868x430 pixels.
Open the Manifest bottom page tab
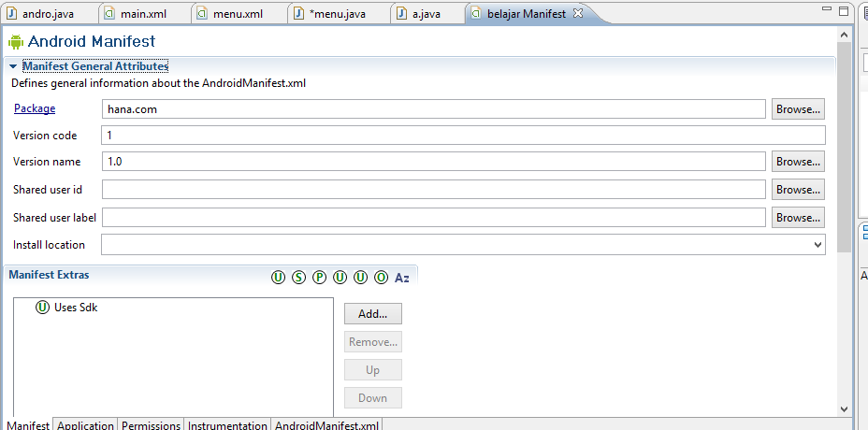tap(29, 425)
